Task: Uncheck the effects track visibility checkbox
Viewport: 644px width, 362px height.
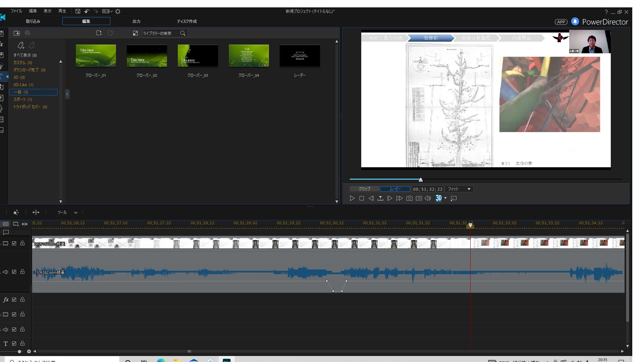Action: (x=14, y=300)
